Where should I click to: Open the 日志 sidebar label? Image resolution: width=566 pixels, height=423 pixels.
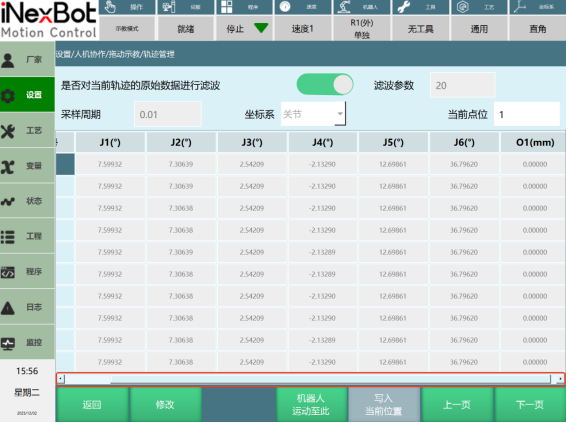coord(34,307)
